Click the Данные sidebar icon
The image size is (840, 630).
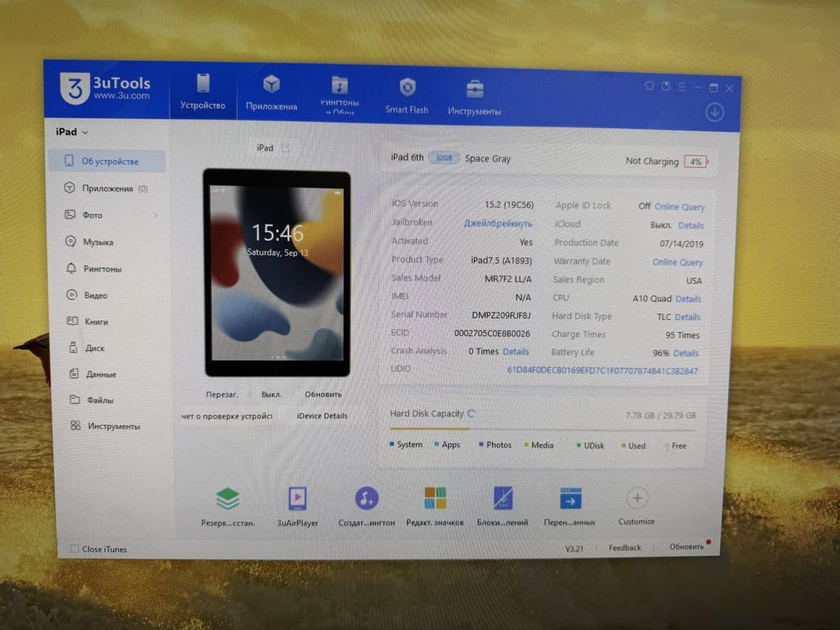coord(75,374)
